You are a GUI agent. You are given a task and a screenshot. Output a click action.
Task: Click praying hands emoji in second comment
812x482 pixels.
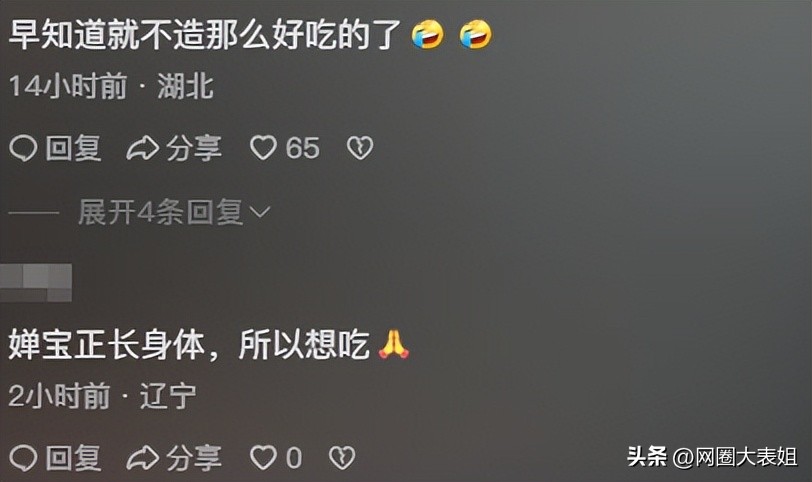394,344
